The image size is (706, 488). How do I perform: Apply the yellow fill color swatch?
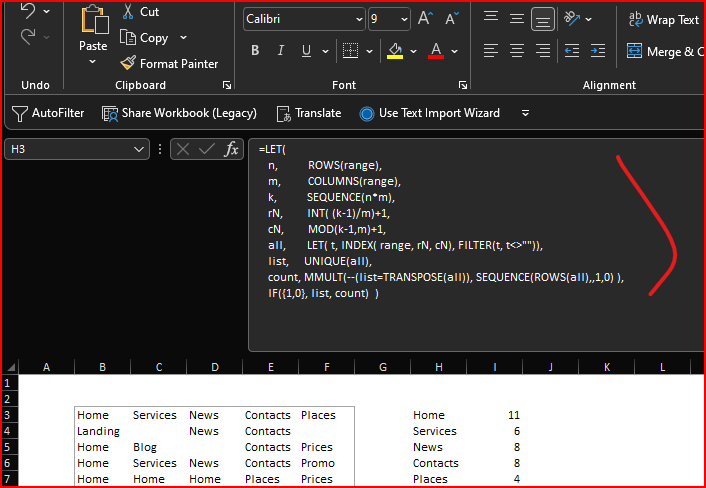pos(395,51)
